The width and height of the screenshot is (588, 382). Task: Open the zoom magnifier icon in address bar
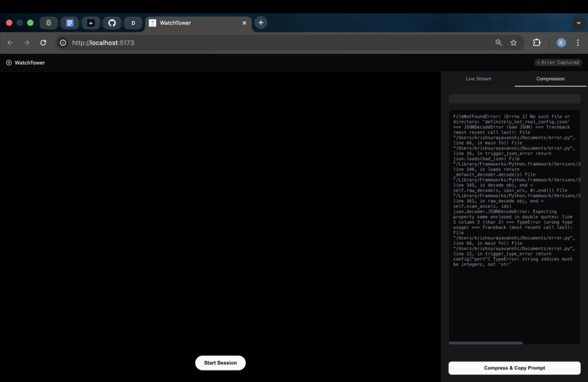click(498, 43)
